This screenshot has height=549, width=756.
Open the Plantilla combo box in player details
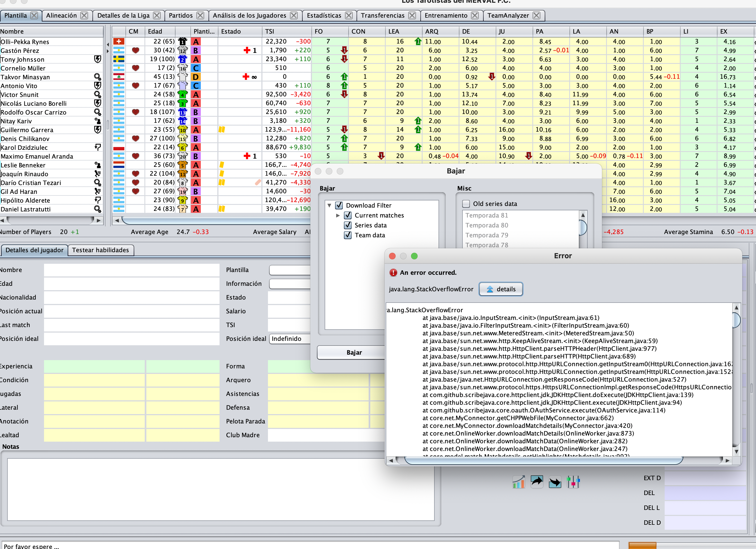point(290,270)
